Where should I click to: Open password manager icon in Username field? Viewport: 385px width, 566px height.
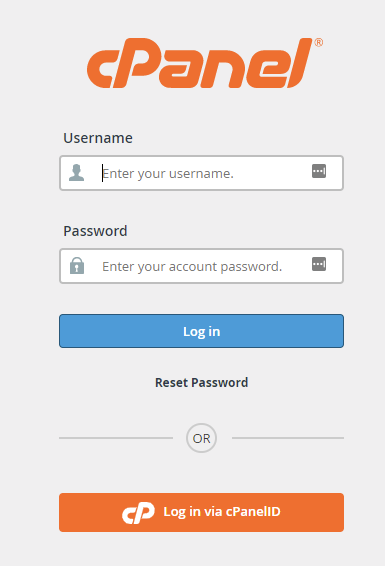[319, 171]
